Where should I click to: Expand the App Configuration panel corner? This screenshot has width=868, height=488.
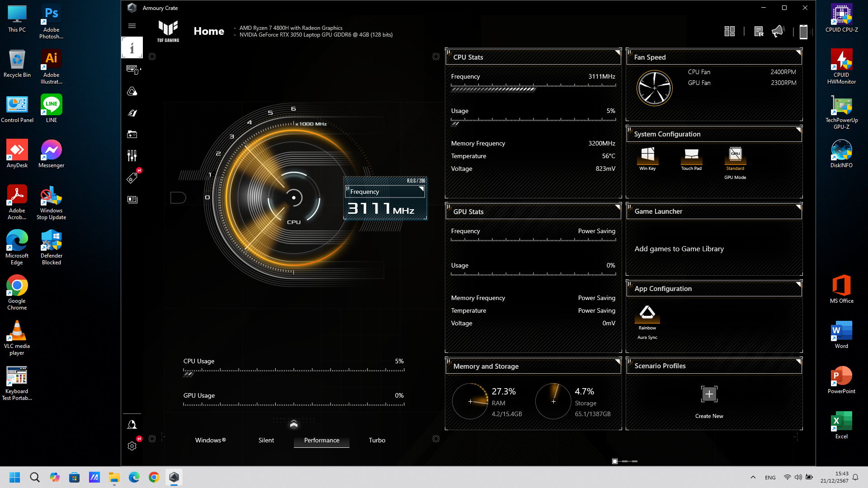(798, 284)
